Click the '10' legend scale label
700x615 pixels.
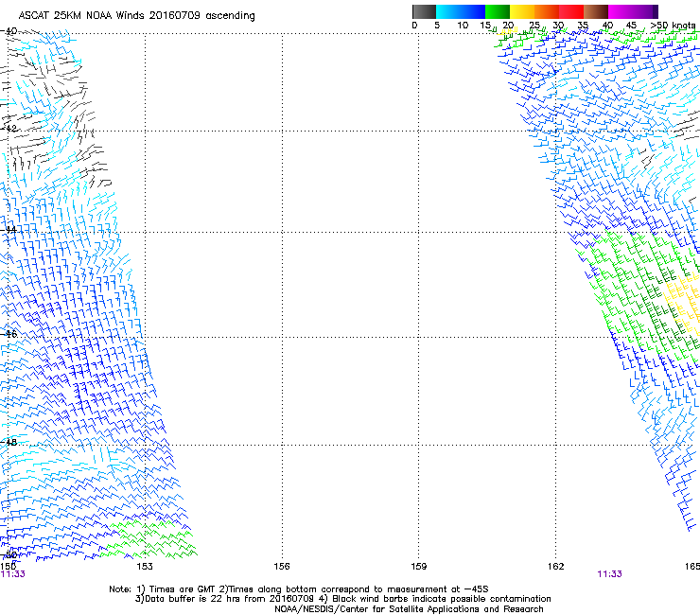pos(463,26)
